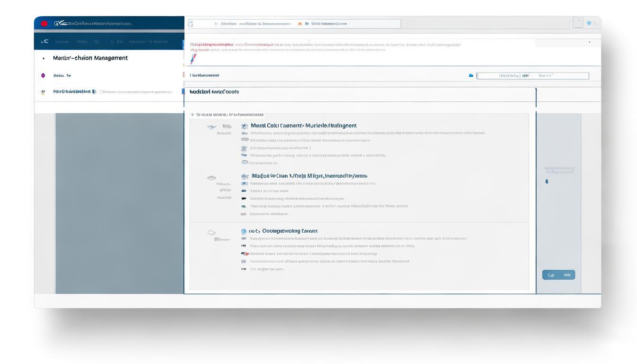Click the round globe icon beside third section heading
This screenshot has height=364, width=637.
244,231
